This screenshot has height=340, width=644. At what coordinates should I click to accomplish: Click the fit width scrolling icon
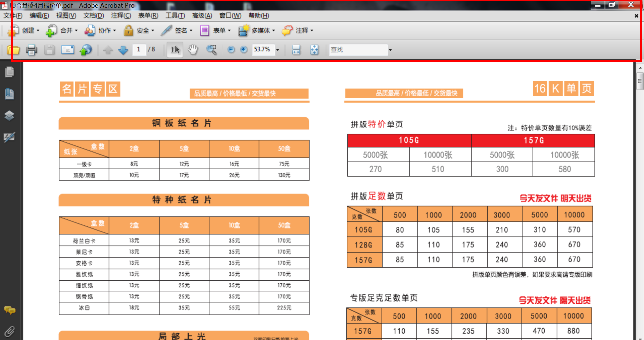click(x=296, y=50)
